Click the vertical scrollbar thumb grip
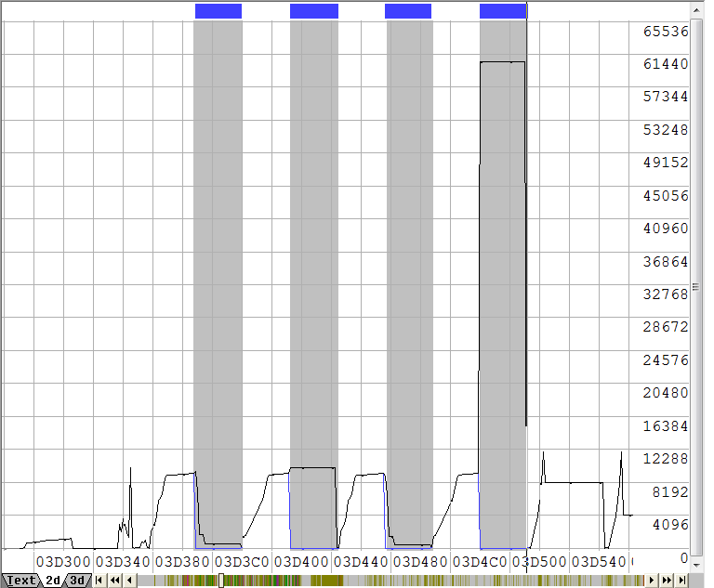This screenshot has height=588, width=714. pos(695,287)
